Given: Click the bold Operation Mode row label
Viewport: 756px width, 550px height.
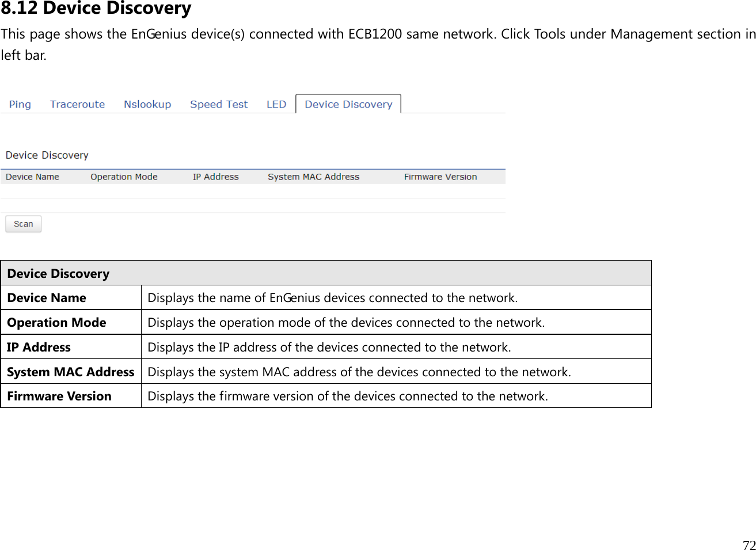Looking at the screenshot, I should tap(56, 322).
